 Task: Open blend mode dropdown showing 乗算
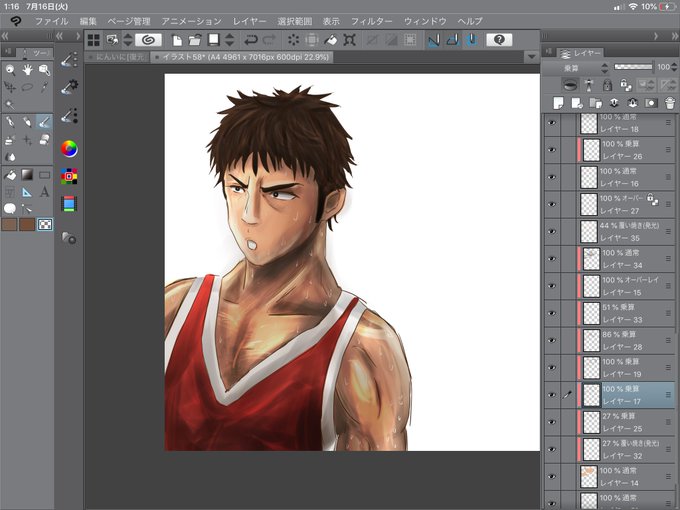577,68
